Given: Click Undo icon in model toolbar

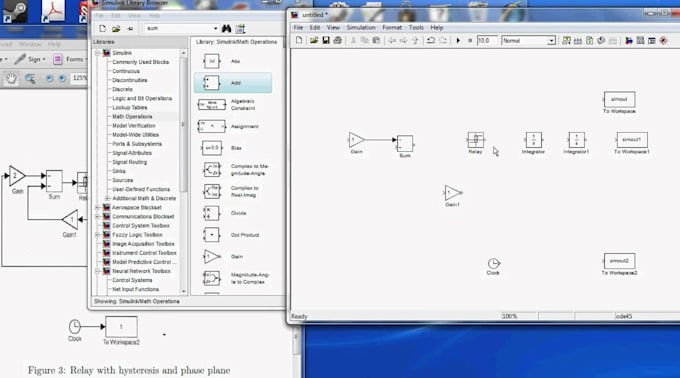Looking at the screenshot, I should point(431,40).
